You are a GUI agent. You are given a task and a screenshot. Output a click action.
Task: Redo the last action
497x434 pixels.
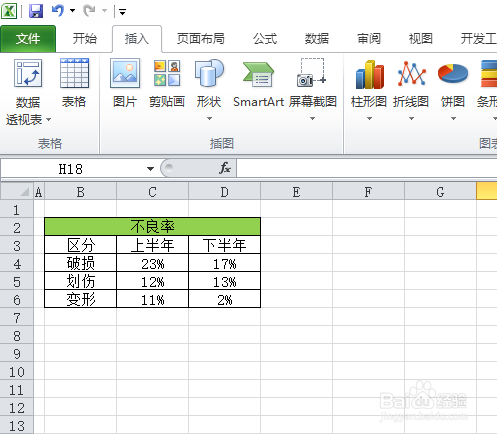[x=89, y=11]
